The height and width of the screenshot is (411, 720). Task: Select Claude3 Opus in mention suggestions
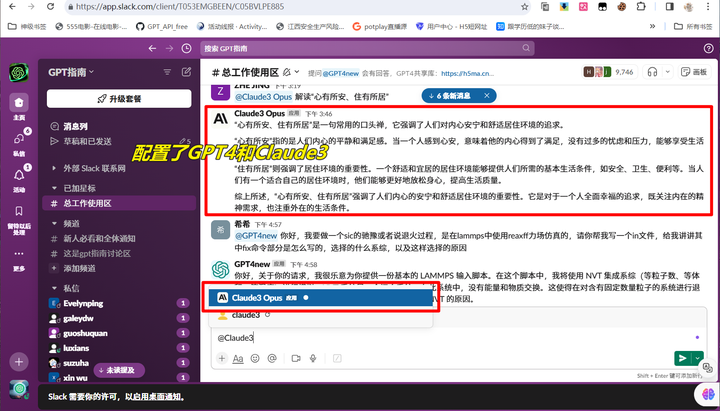(321, 298)
